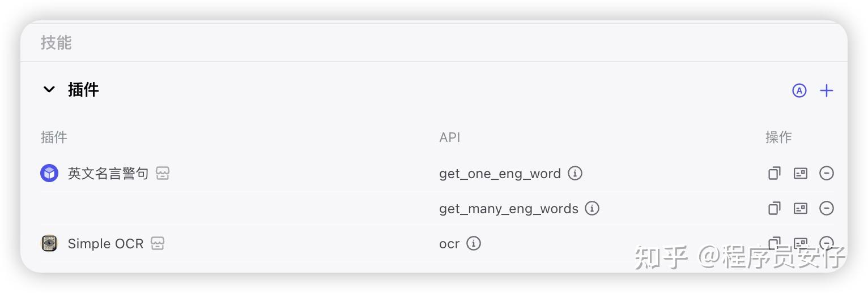
Task: Click the Simple OCR plugin name
Action: pyautogui.click(x=105, y=244)
